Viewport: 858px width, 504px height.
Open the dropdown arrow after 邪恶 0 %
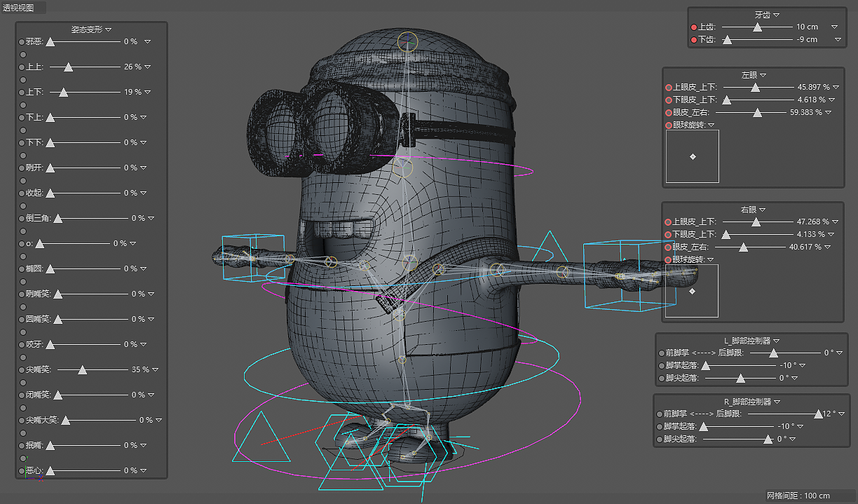coord(148,41)
